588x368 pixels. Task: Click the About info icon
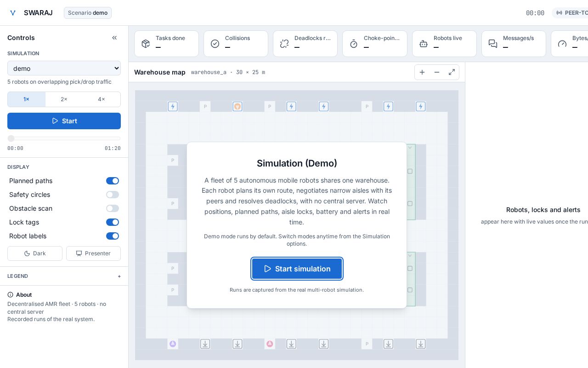11,295
